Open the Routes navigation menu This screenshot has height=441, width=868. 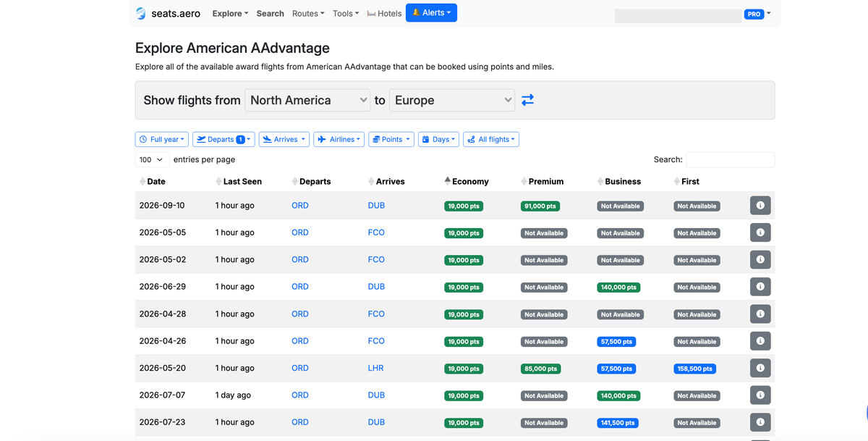point(307,14)
